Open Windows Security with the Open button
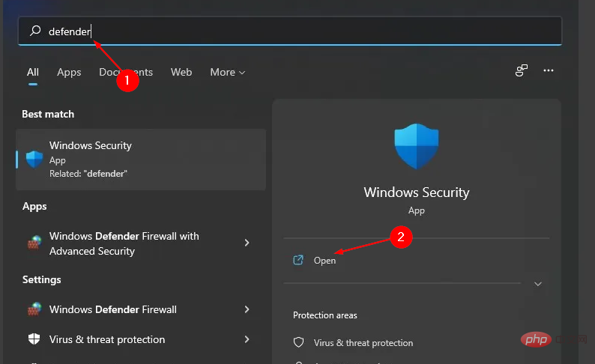This screenshot has width=595, height=364. (x=324, y=261)
